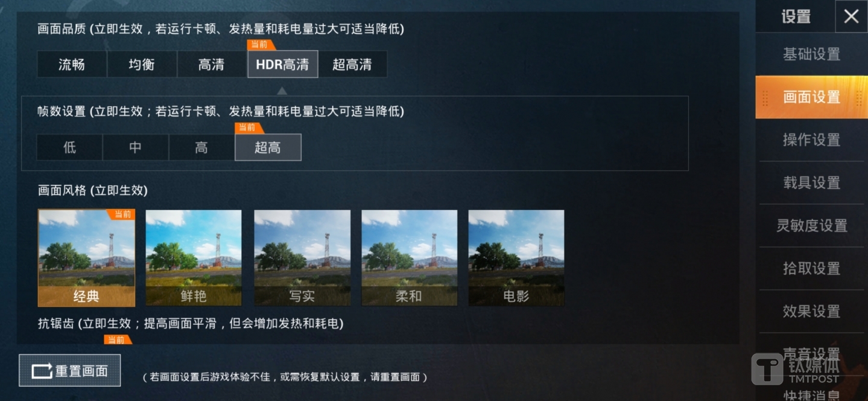Pick the 经典 style thumbnail

coord(86,258)
